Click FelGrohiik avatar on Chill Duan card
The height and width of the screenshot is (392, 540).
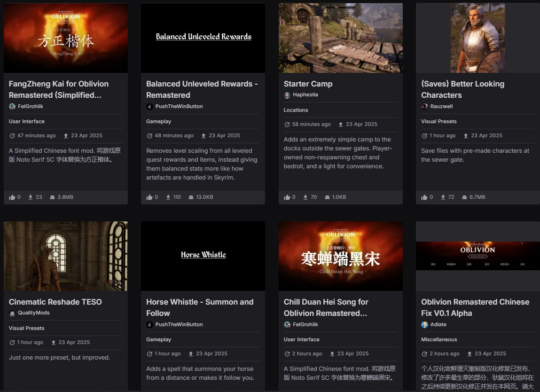287,324
